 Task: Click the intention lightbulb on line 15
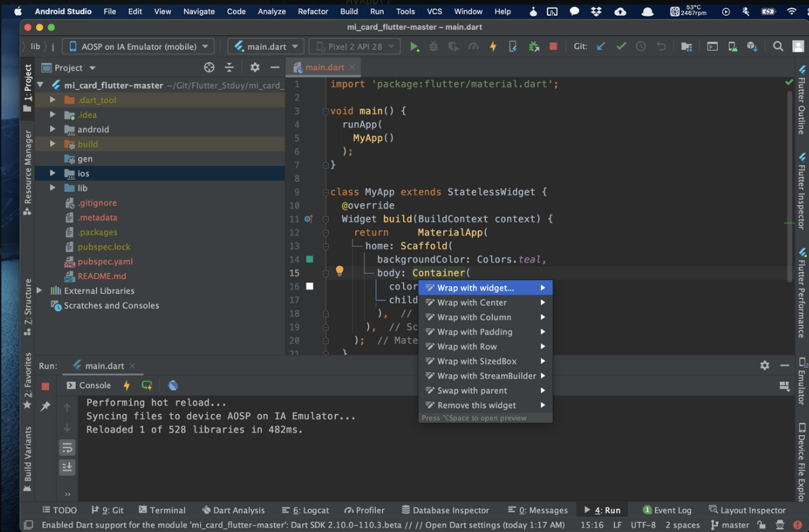(339, 270)
